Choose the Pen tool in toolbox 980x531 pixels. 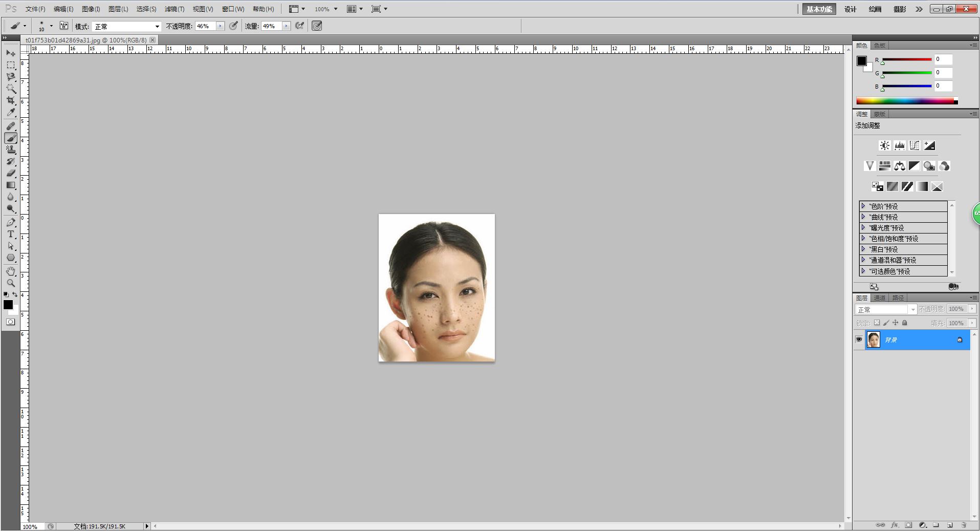[x=11, y=222]
